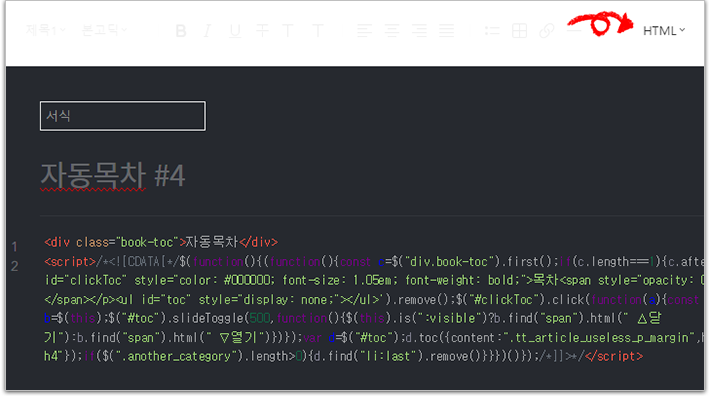
Task: Open the text background color T icon
Action: tap(318, 31)
